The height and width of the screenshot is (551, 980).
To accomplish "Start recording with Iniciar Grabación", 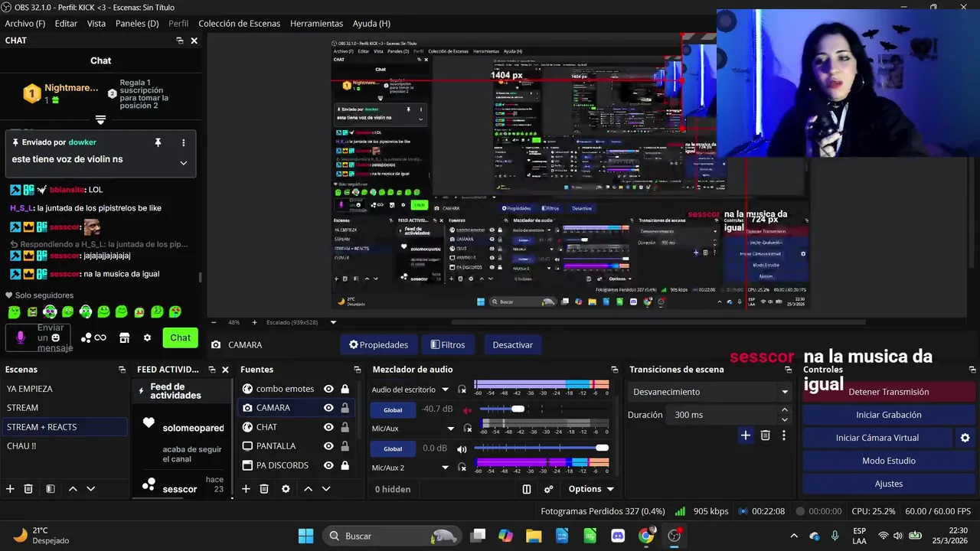I will (888, 415).
